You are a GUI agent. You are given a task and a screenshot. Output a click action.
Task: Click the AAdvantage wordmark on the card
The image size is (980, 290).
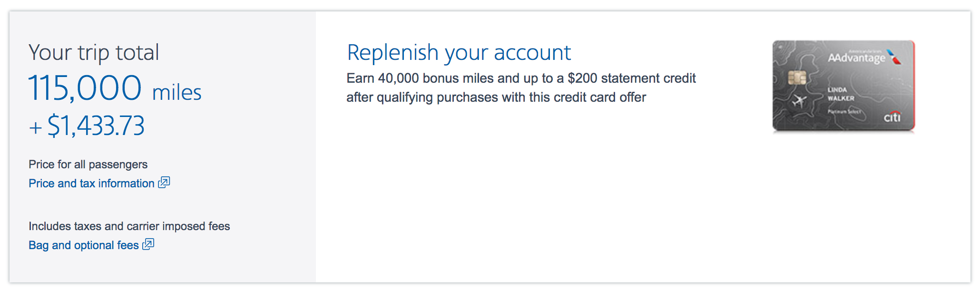856,58
